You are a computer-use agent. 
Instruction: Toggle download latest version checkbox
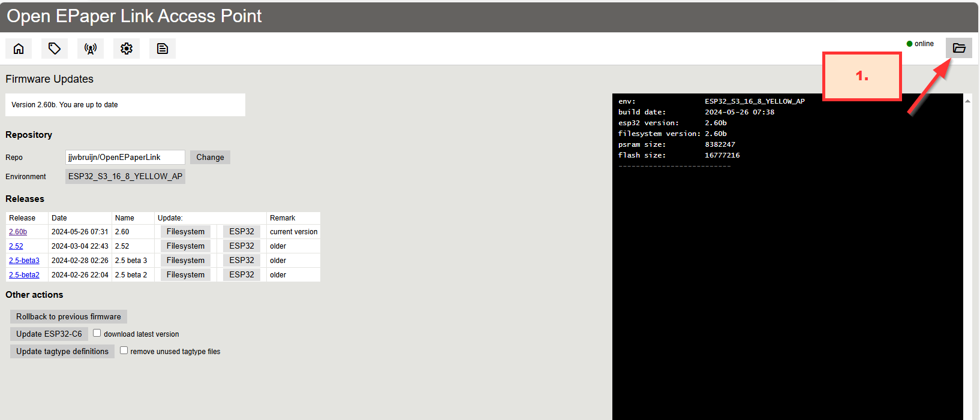coord(97,333)
